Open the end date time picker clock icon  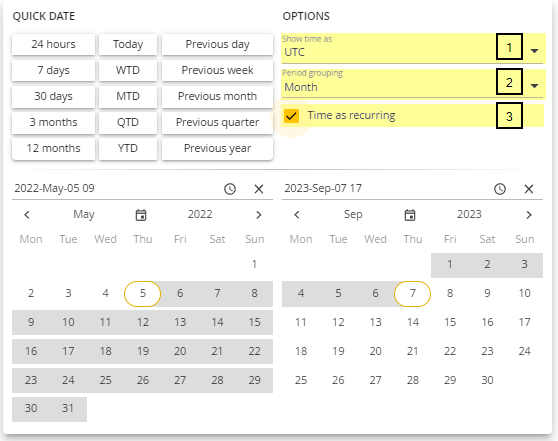[x=500, y=189]
